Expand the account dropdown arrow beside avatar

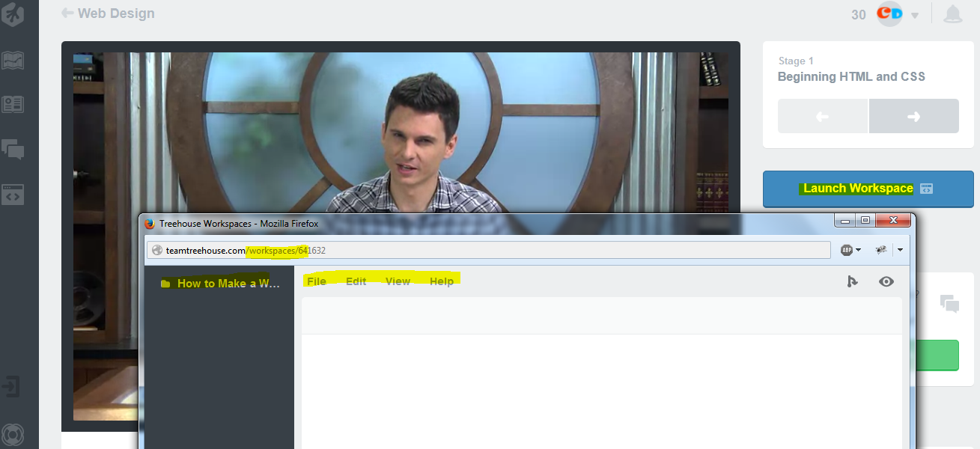tap(915, 16)
